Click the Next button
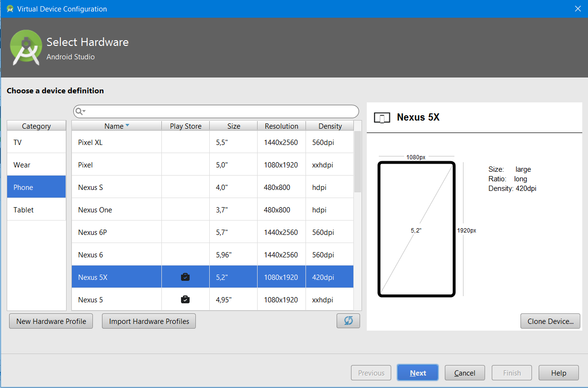The image size is (588, 388). pyautogui.click(x=418, y=373)
